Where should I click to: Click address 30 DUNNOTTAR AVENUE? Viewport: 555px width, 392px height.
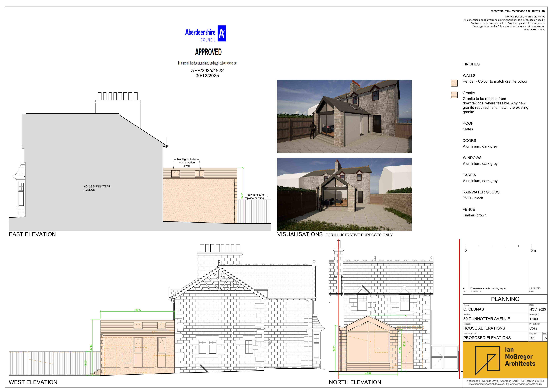(x=486, y=319)
